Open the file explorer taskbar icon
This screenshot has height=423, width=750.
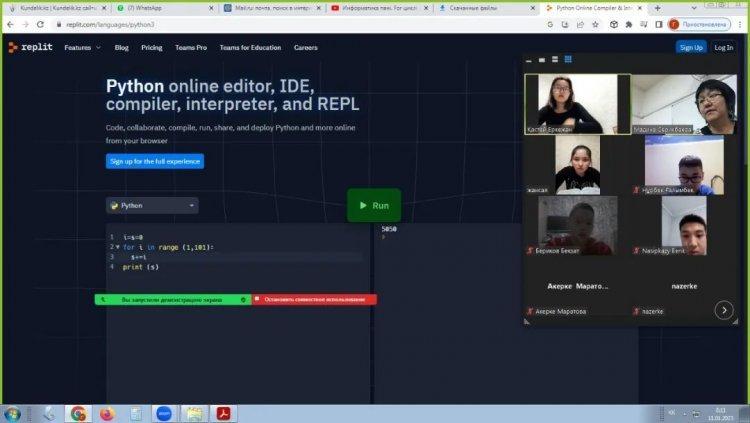coord(194,413)
